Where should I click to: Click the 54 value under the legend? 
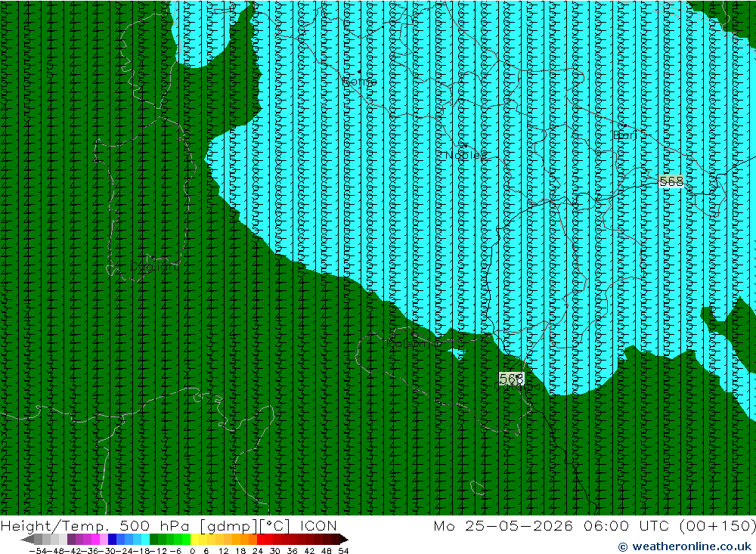343,551
